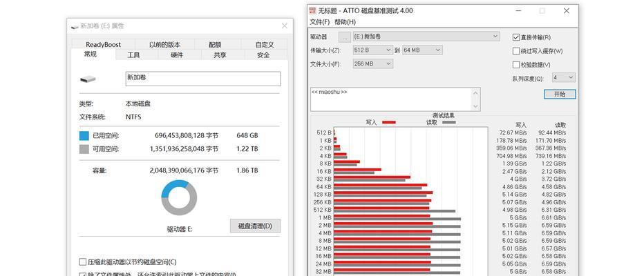This screenshot has width=644, height=276.
Task: Toggle compress this drive checkbox
Action: tap(82, 262)
